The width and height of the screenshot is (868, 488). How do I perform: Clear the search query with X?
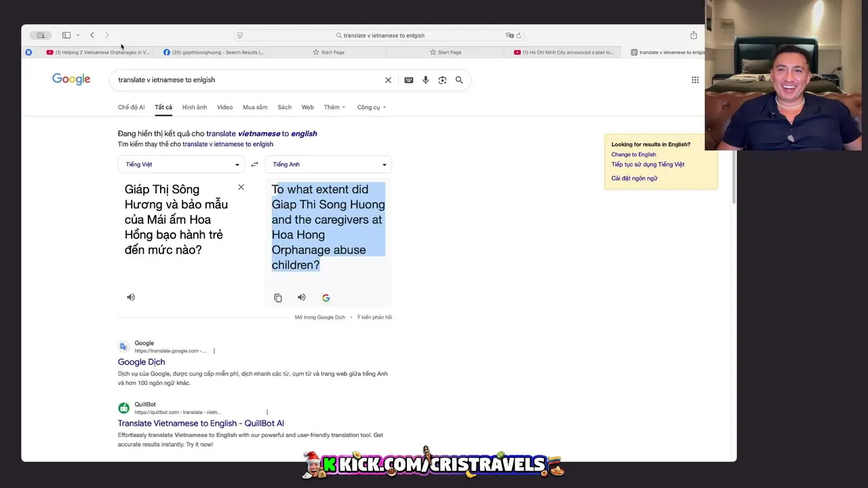(388, 80)
